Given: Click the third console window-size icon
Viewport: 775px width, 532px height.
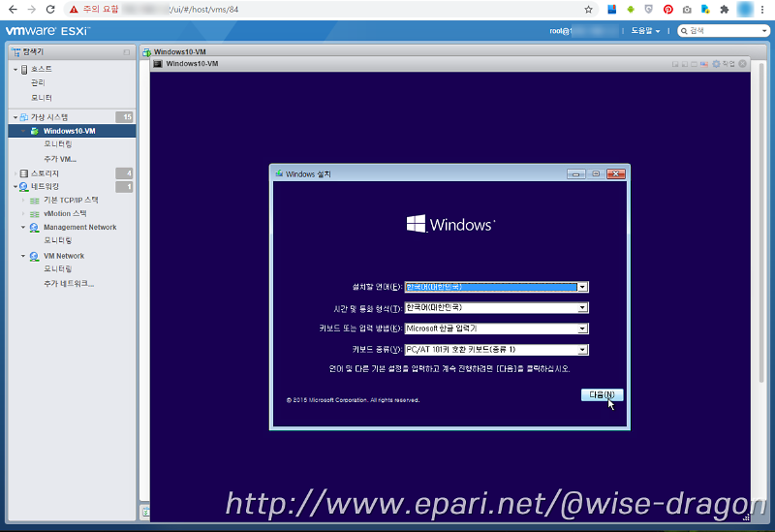Looking at the screenshot, I should pyautogui.click(x=694, y=64).
